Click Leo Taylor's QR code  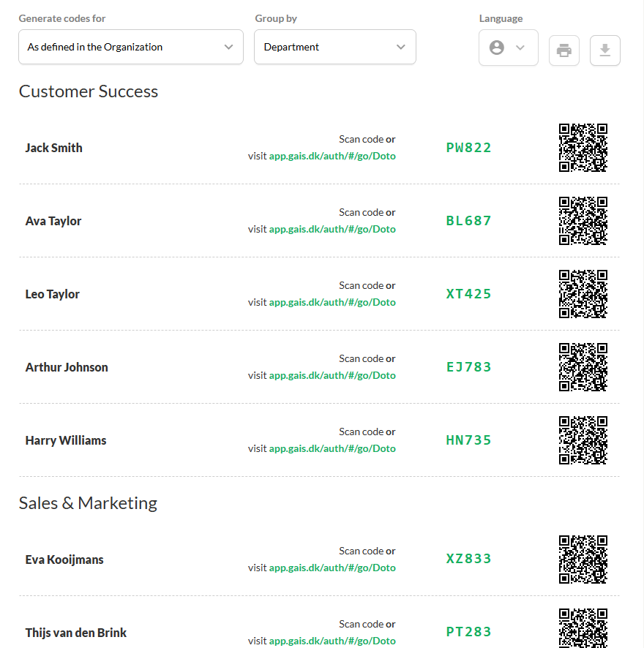click(583, 294)
